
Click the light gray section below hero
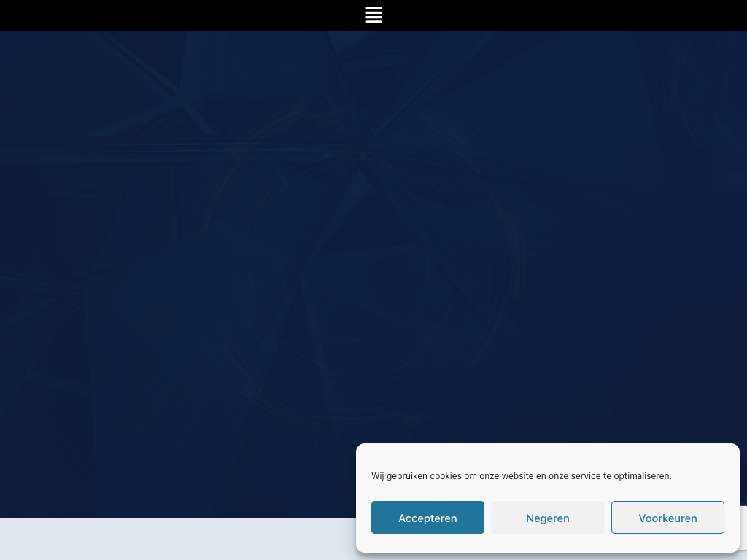point(175,540)
